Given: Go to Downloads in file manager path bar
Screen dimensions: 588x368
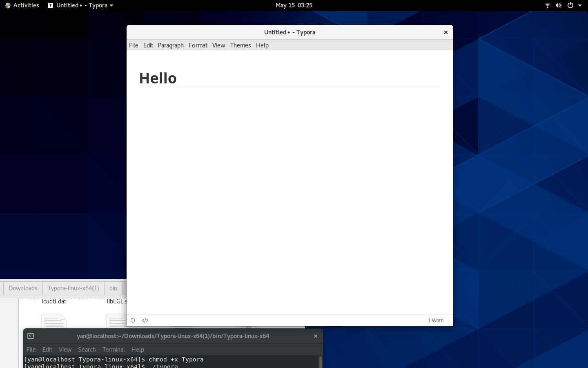Looking at the screenshot, I should (23, 288).
